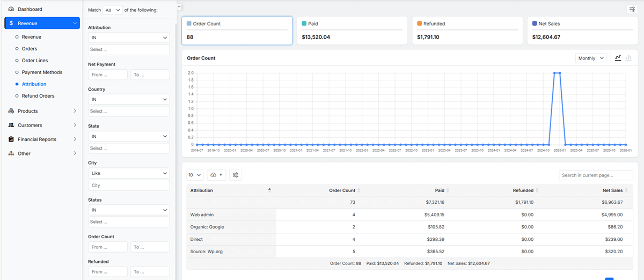Switch chart to line view icon
The image size is (644, 280).
click(618, 58)
